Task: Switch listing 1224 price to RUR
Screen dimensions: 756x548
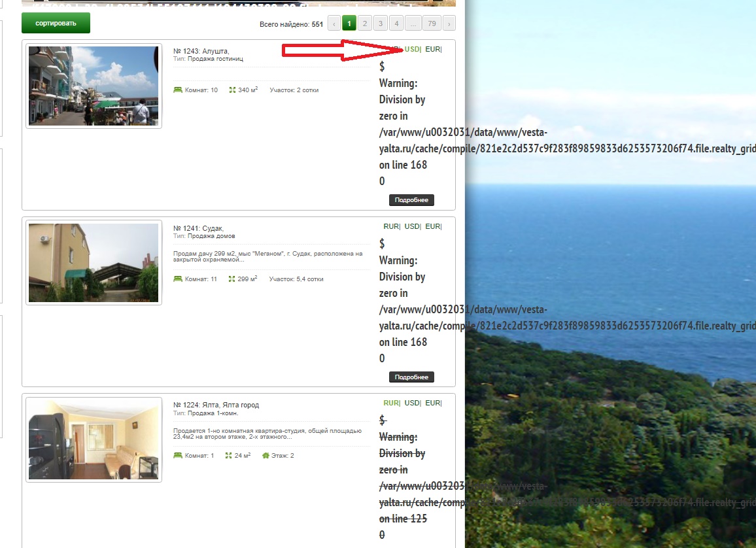Action: pos(391,403)
